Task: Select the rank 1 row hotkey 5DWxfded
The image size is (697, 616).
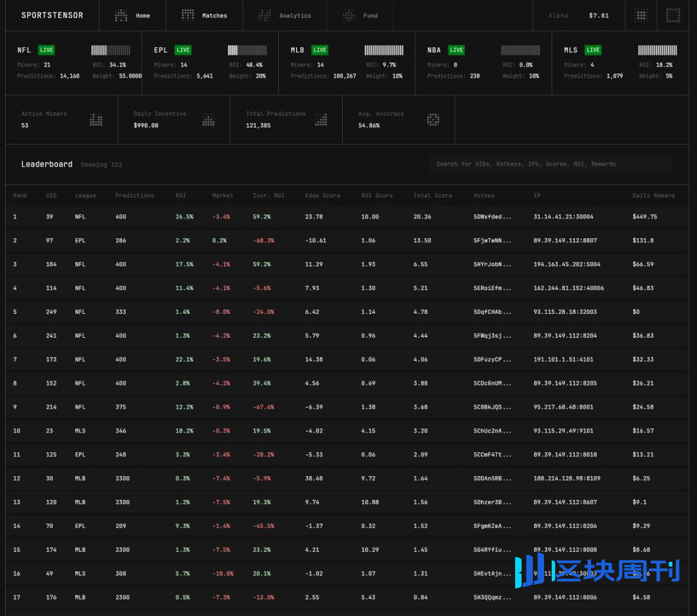Action: [492, 217]
